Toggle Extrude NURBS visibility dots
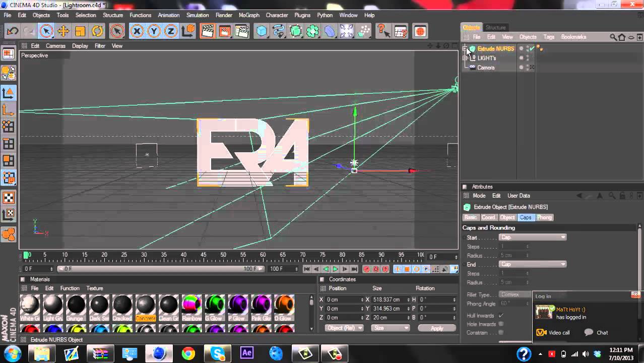644x363 pixels. pyautogui.click(x=528, y=49)
